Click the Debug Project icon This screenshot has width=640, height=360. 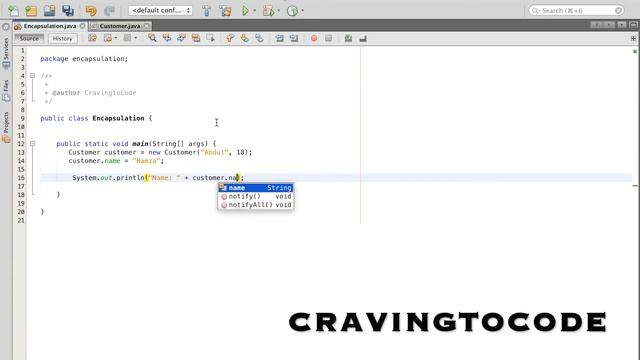pos(268,11)
